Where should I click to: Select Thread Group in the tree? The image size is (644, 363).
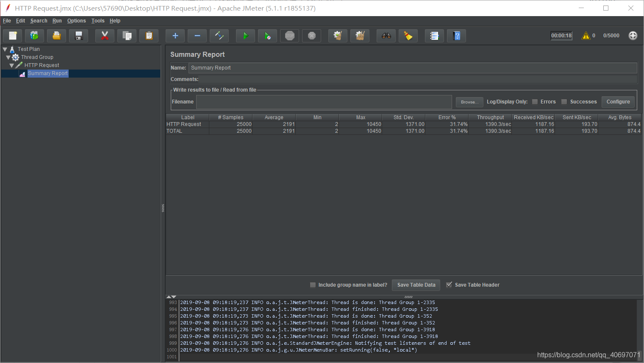point(37,57)
